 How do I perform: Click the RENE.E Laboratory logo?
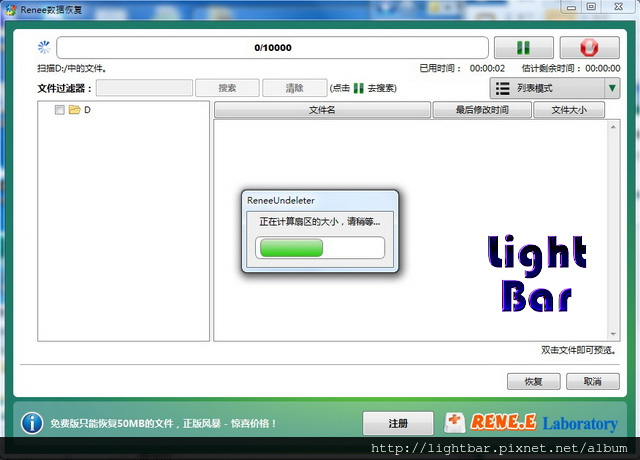(x=531, y=423)
